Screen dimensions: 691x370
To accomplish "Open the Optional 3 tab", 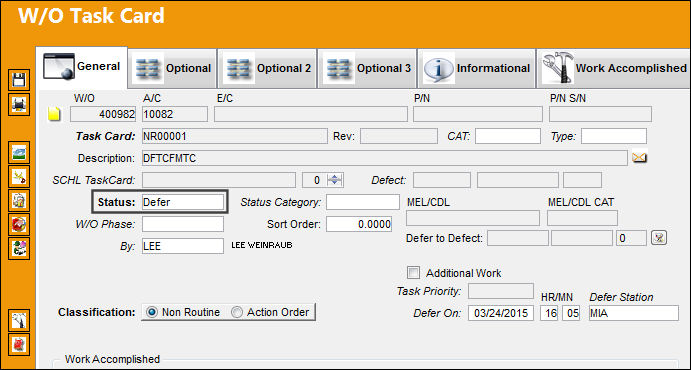I will pos(368,68).
